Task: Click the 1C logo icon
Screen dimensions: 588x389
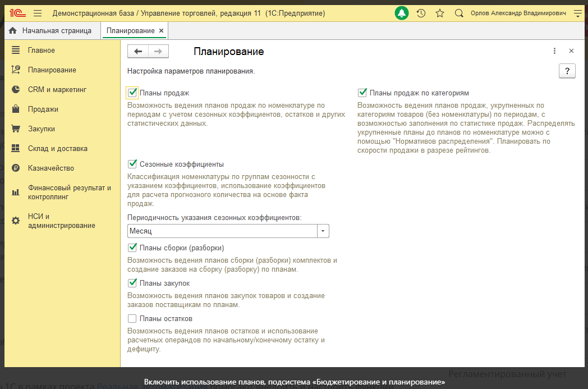Action: tap(17, 13)
